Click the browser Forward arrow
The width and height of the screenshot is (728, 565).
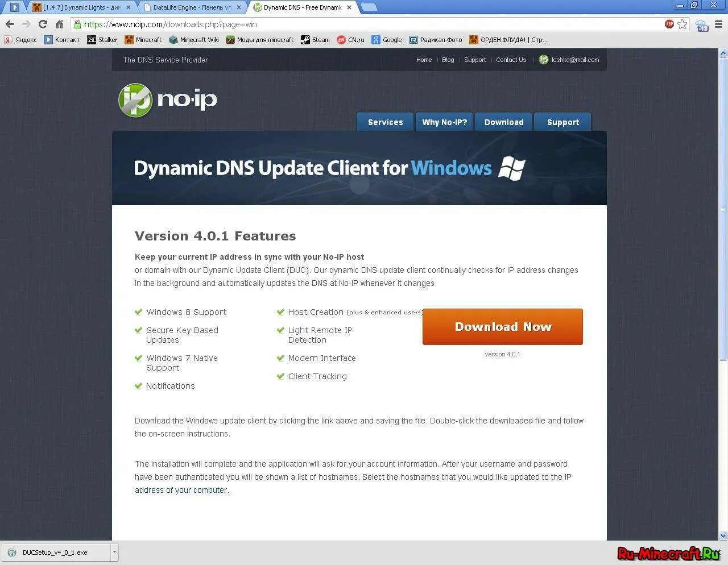(x=26, y=24)
